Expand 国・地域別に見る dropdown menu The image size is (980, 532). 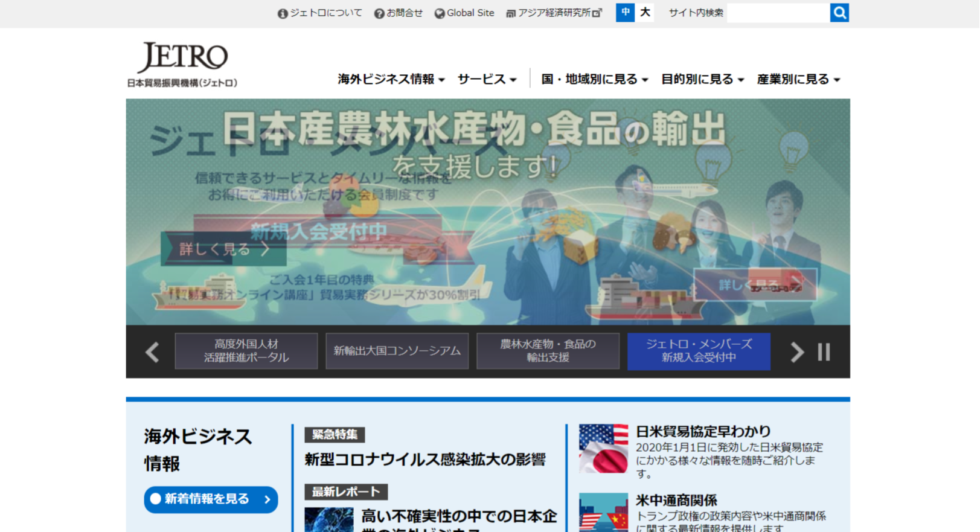[594, 79]
